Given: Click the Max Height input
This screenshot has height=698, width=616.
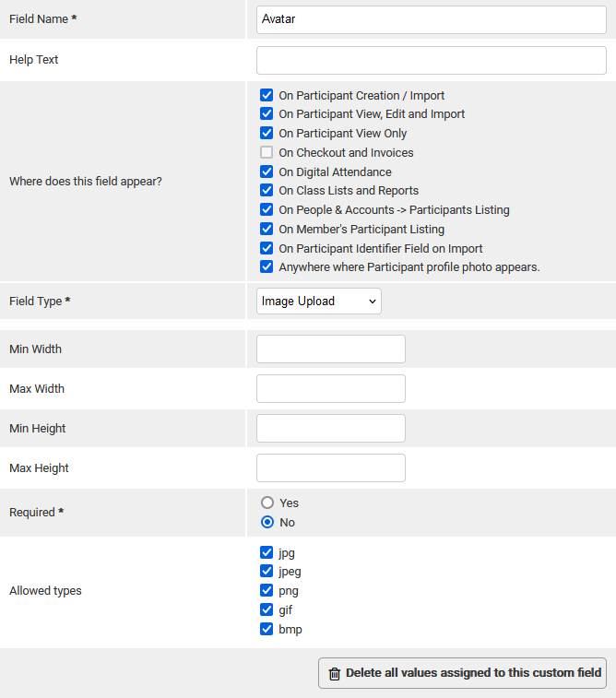Looking at the screenshot, I should 330,468.
